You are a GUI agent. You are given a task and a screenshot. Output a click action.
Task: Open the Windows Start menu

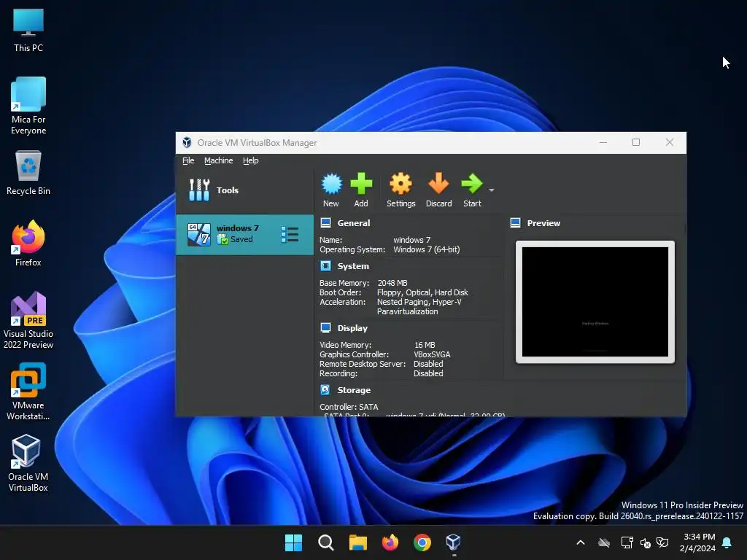pyautogui.click(x=293, y=542)
